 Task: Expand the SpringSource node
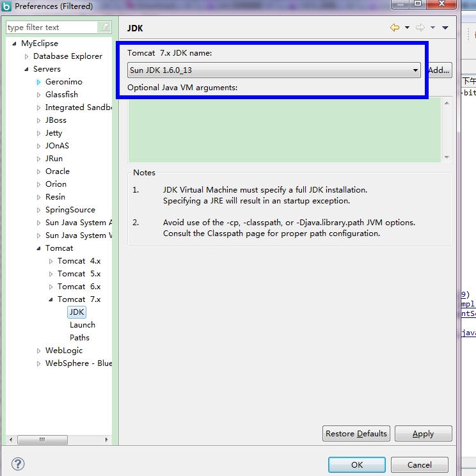pos(38,210)
